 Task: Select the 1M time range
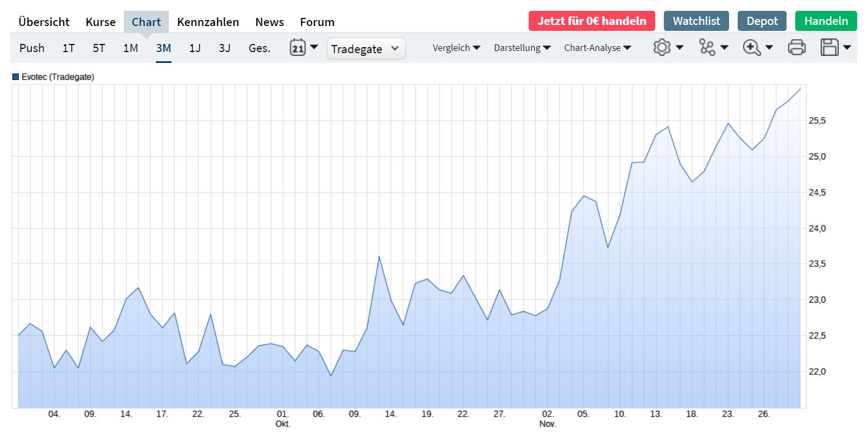tap(131, 48)
